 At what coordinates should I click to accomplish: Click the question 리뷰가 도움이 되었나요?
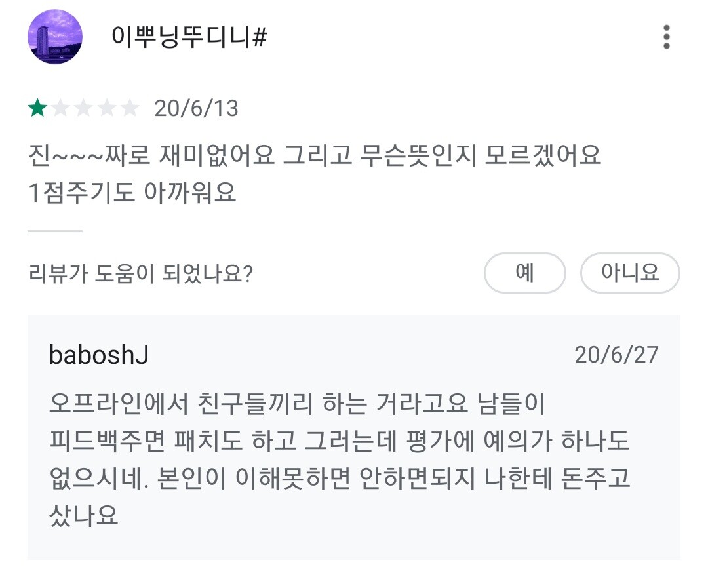(141, 274)
